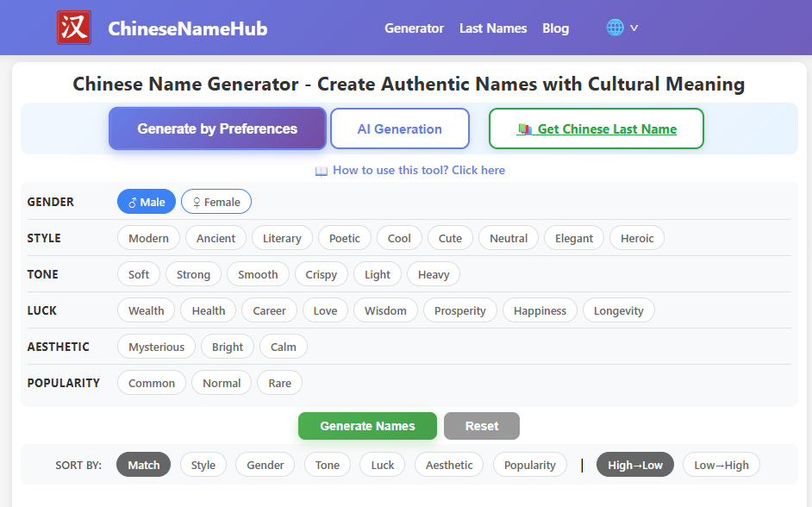812x507 pixels.
Task: Open the globe language selector icon
Action: click(616, 27)
